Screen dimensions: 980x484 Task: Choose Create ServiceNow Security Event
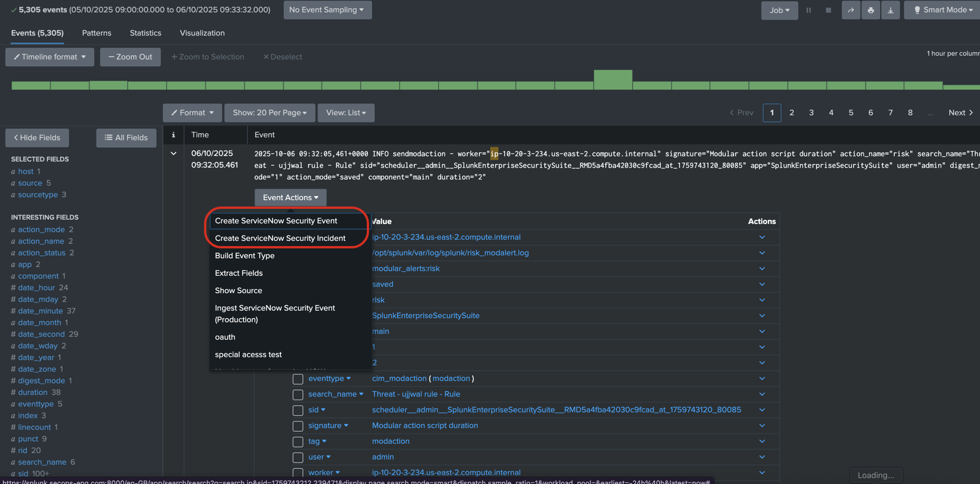[x=289, y=221]
